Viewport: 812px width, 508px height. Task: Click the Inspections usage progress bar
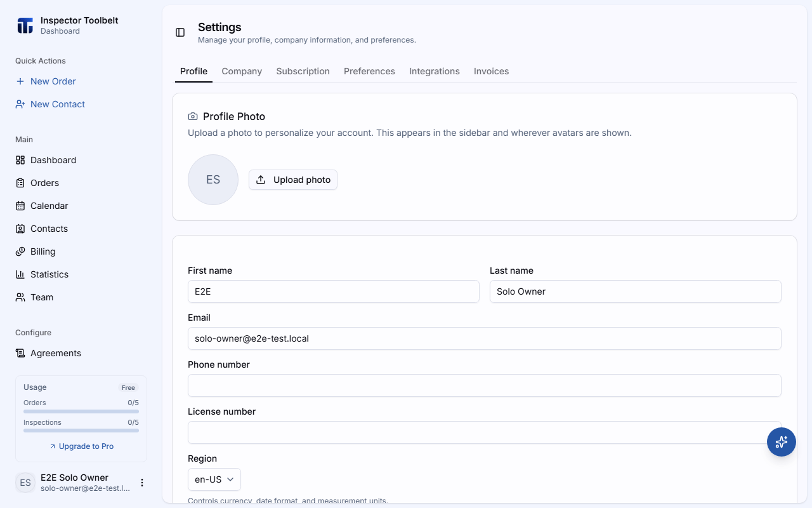point(81,431)
